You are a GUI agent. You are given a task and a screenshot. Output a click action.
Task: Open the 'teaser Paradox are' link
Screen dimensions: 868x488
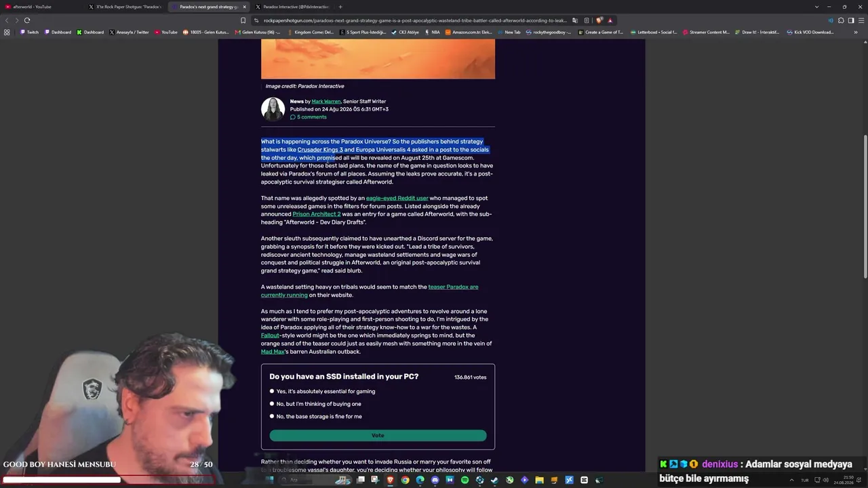[x=453, y=287]
